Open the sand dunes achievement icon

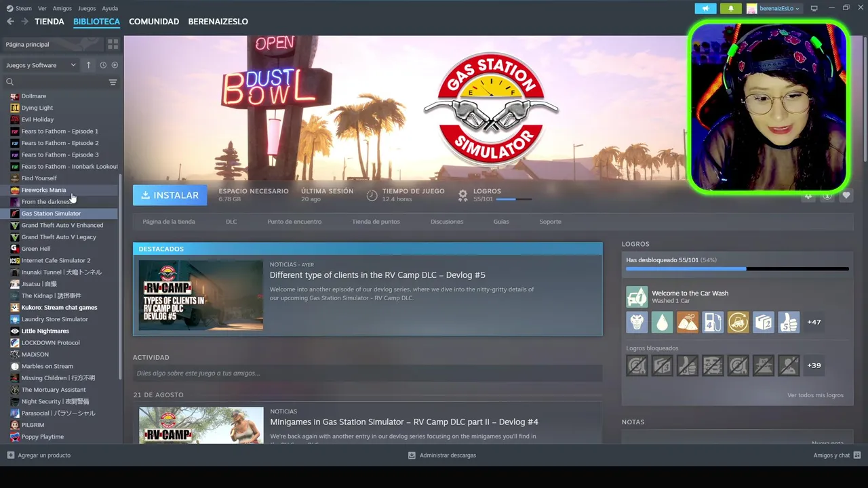point(688,322)
